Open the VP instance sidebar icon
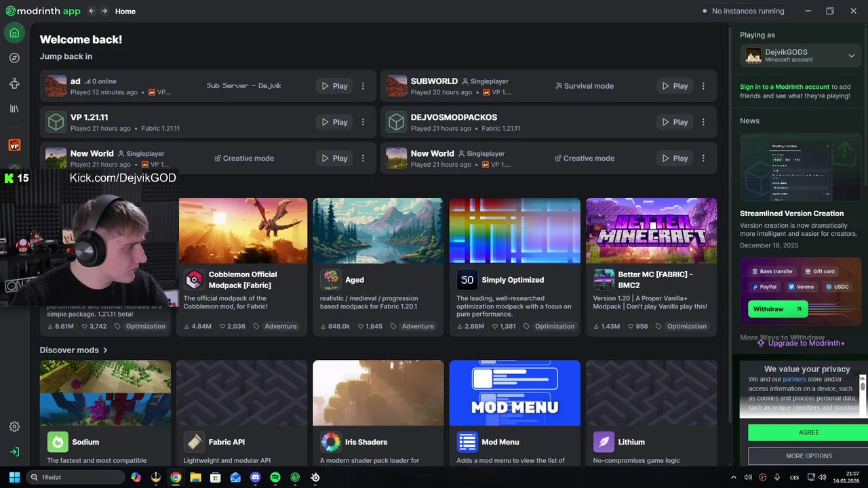 (14, 145)
